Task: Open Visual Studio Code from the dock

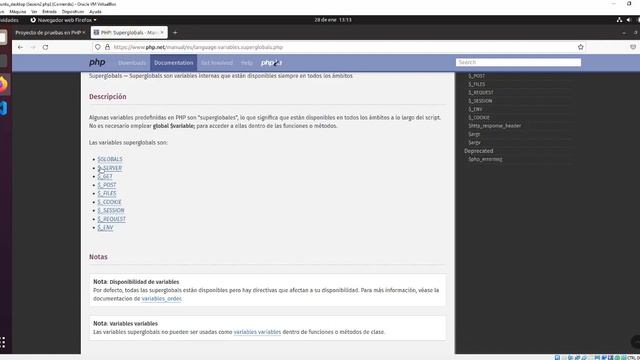Action: [3, 109]
